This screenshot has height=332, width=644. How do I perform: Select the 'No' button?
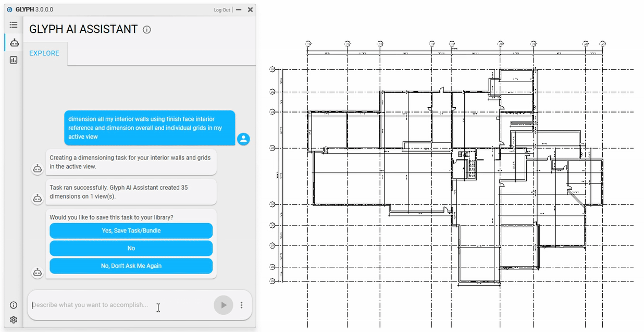tap(131, 248)
